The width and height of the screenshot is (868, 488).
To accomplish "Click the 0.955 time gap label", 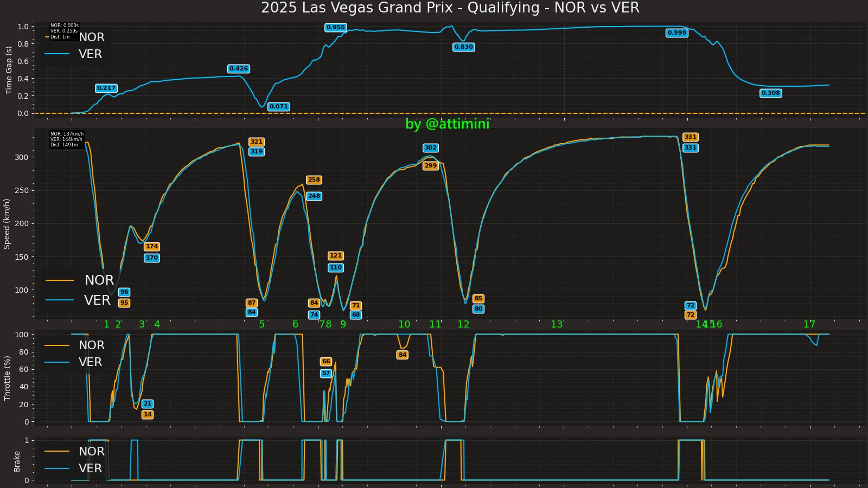I will click(336, 28).
